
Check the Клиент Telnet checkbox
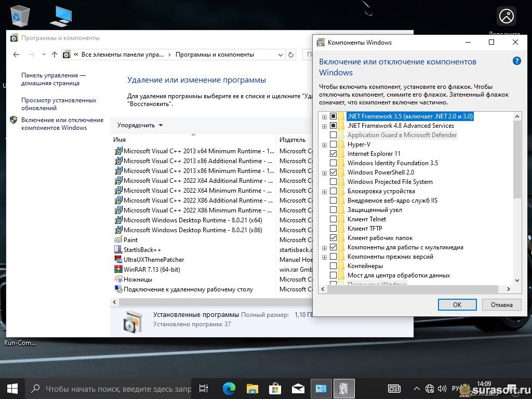pos(334,219)
